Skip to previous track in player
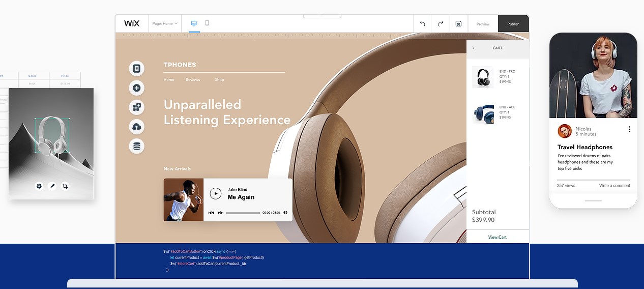This screenshot has width=644, height=289. 211,213
